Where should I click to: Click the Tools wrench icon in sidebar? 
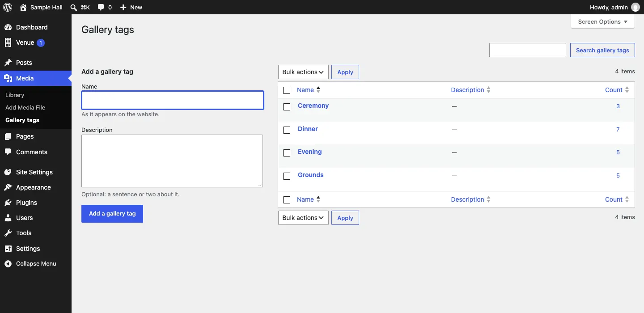coord(8,233)
